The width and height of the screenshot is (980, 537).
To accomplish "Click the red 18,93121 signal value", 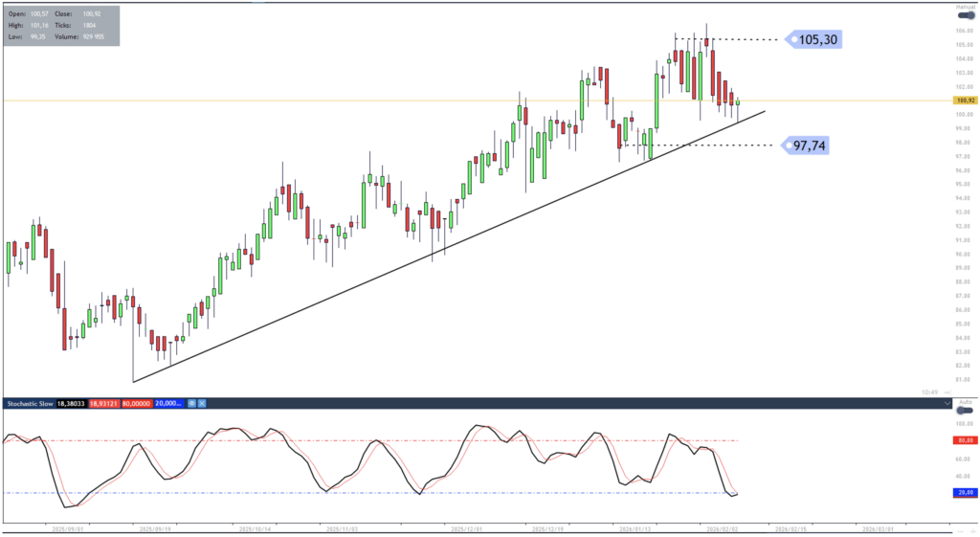I will pos(104,404).
